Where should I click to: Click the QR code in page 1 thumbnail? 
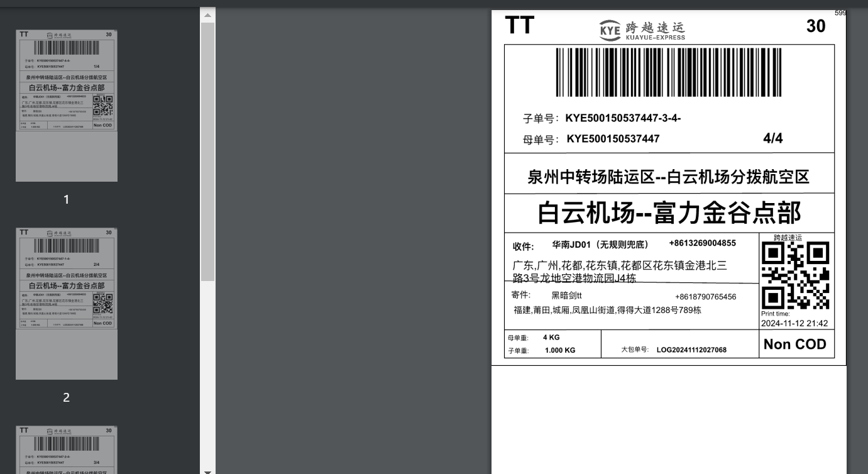tap(103, 105)
